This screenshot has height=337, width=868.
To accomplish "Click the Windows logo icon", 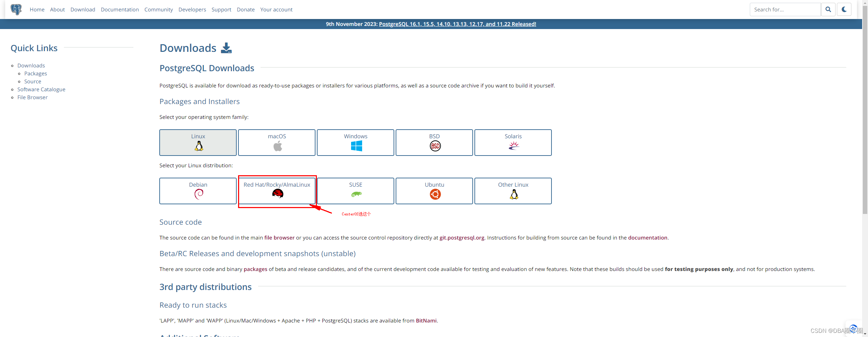I will (356, 146).
